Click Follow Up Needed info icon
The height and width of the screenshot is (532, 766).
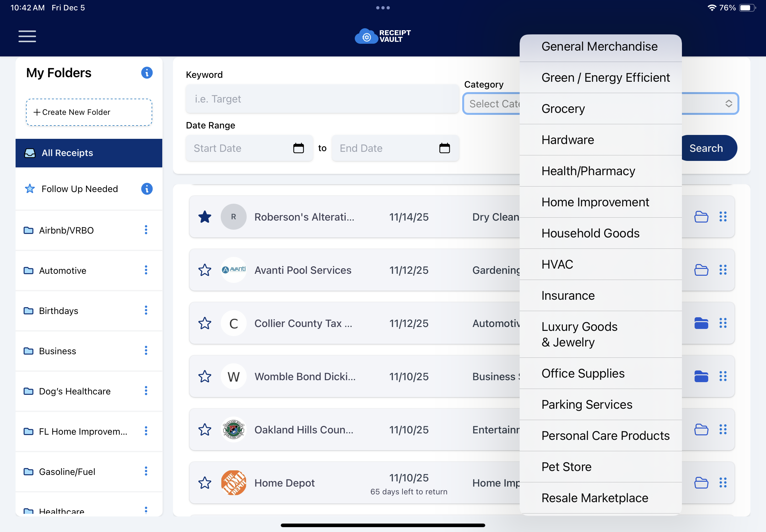tap(147, 189)
